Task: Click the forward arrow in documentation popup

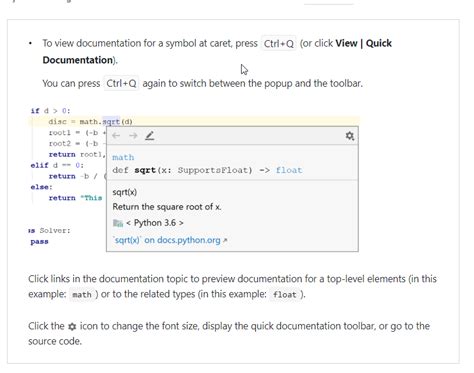Action: pyautogui.click(x=133, y=136)
